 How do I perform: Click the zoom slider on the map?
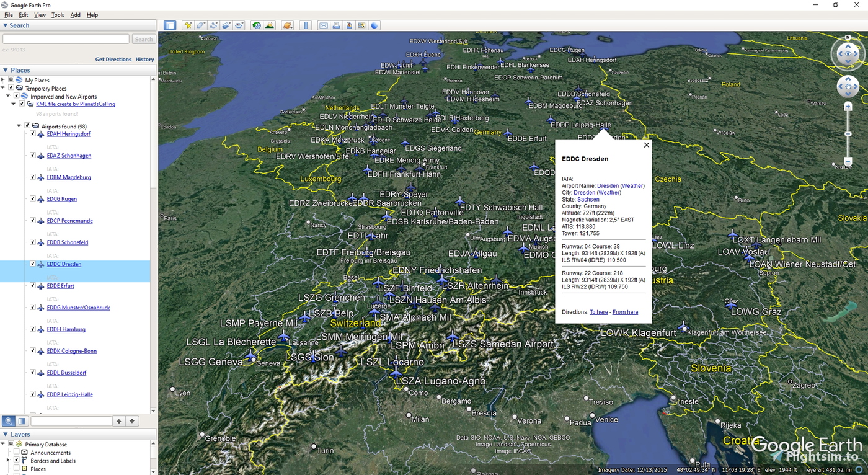click(x=848, y=134)
